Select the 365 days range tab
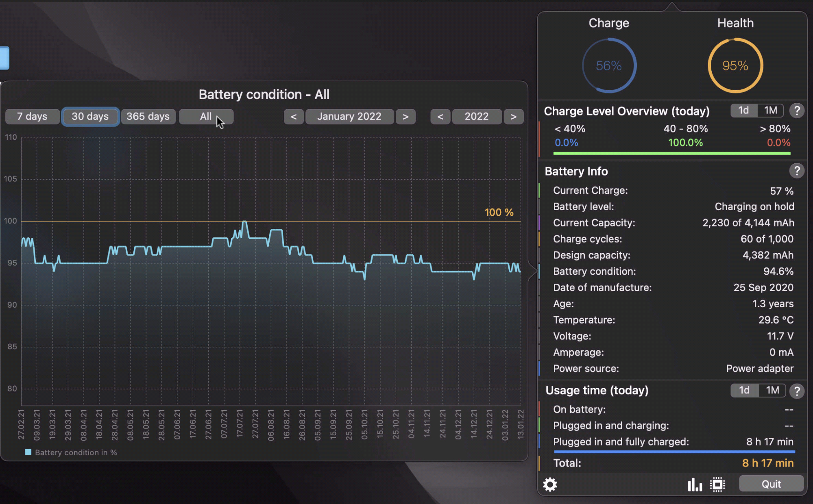This screenshot has height=504, width=813. click(x=148, y=117)
